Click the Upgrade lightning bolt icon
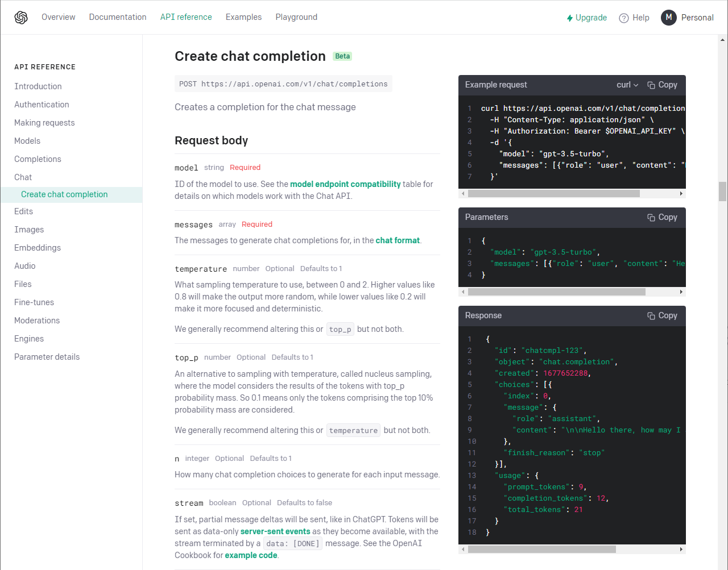 pos(569,18)
